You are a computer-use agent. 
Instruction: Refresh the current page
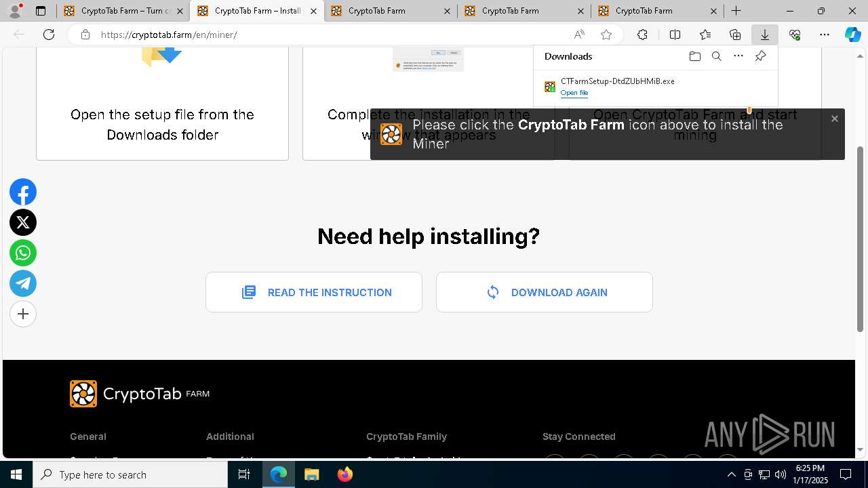tap(49, 35)
